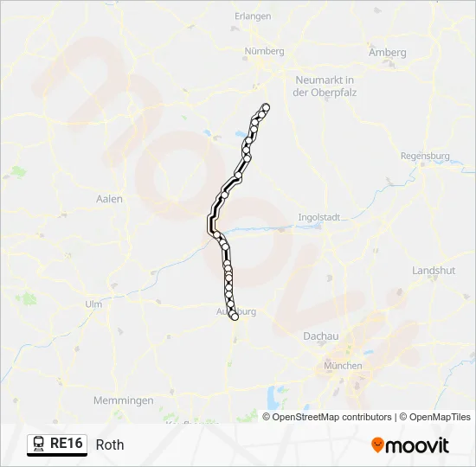Click the München city label
The width and height of the screenshot is (476, 467).
pyautogui.click(x=343, y=366)
